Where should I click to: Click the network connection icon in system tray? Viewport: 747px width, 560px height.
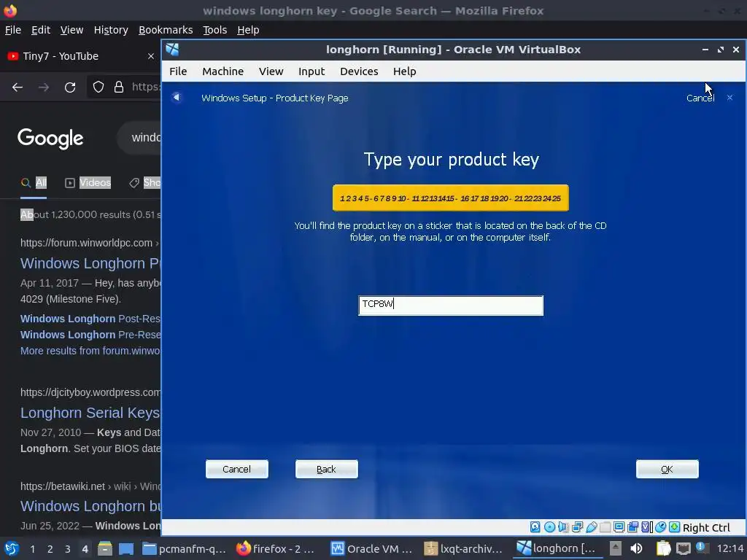pos(683,548)
